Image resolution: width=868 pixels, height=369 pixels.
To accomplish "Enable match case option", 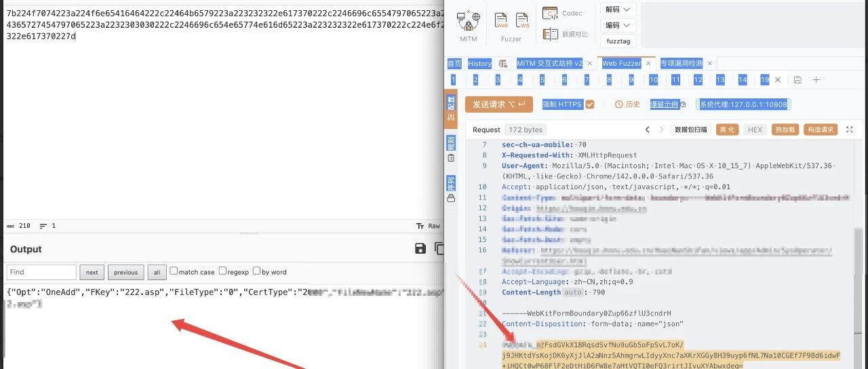I will [x=174, y=271].
